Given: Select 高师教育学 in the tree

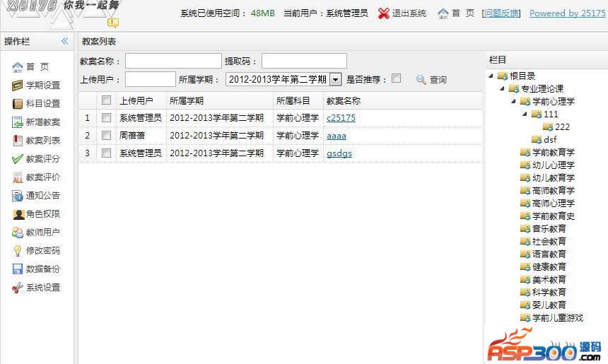Looking at the screenshot, I should [x=554, y=191].
